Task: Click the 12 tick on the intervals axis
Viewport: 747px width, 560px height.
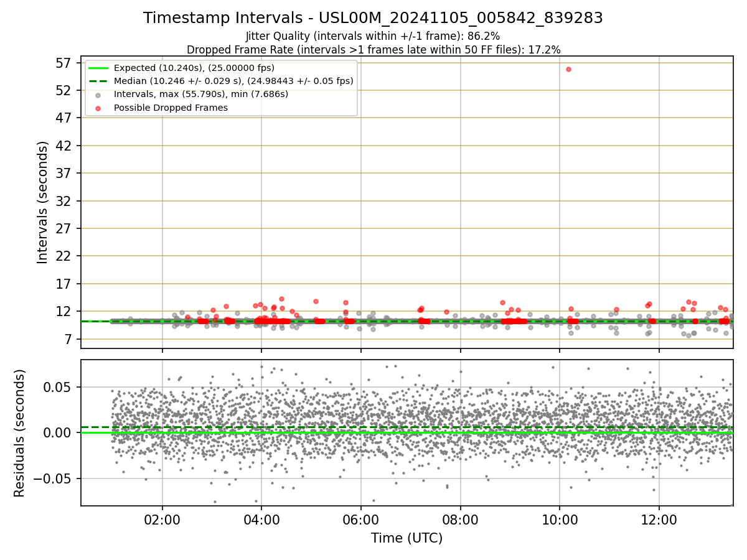Action: pos(64,311)
